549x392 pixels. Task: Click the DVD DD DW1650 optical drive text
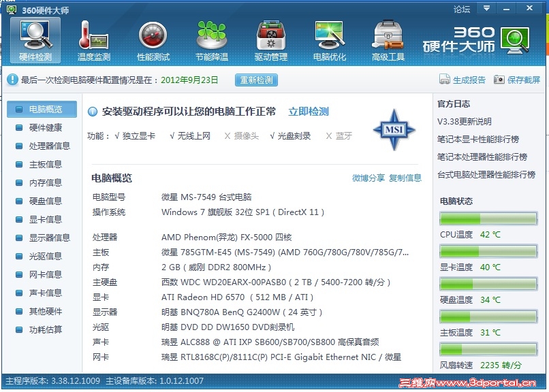click(228, 327)
